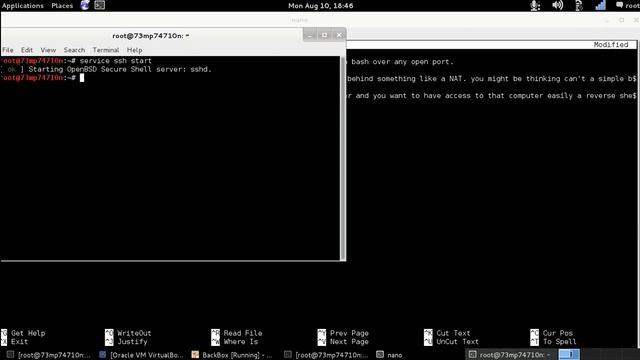Switch to second [root@73mp74710n taskbar entry after BackBox
Viewport: 640px width, 360px height.
pyautogui.click(x=327, y=355)
